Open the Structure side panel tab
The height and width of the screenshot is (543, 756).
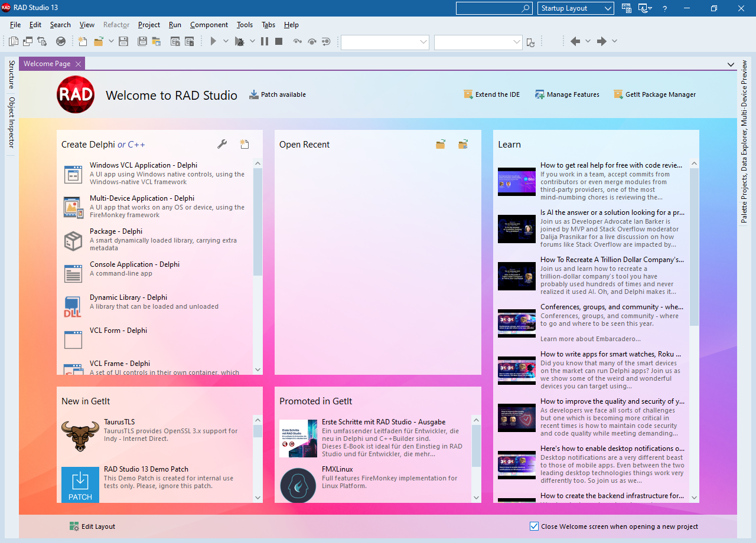(x=11, y=74)
